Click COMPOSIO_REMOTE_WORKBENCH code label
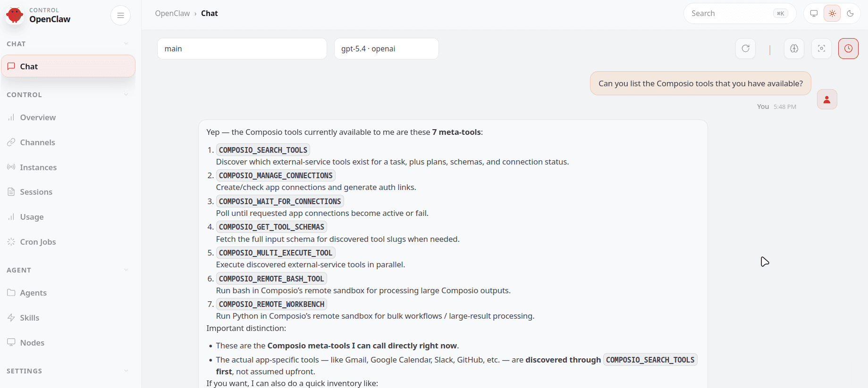868x388 pixels. (x=271, y=304)
